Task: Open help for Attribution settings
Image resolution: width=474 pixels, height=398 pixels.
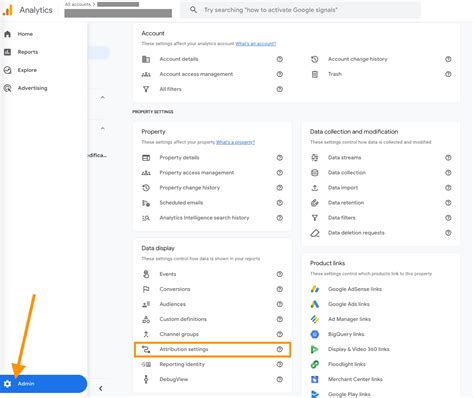Action: (280, 349)
